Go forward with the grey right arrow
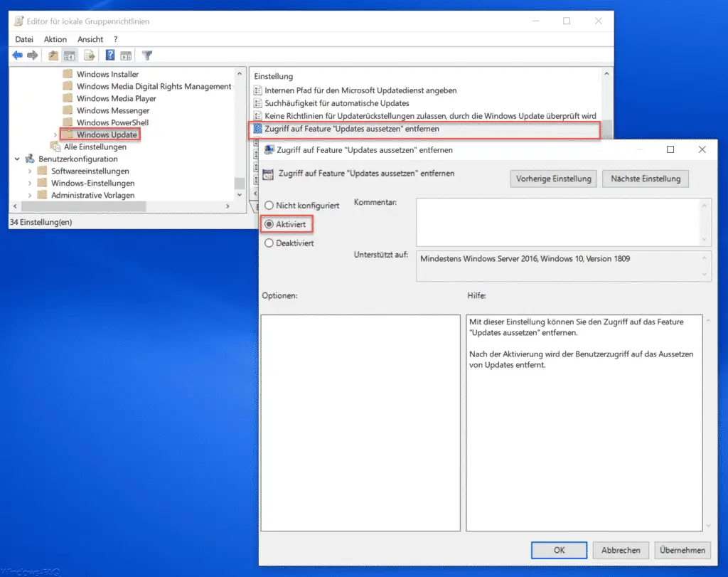The image size is (728, 577). pos(33,55)
